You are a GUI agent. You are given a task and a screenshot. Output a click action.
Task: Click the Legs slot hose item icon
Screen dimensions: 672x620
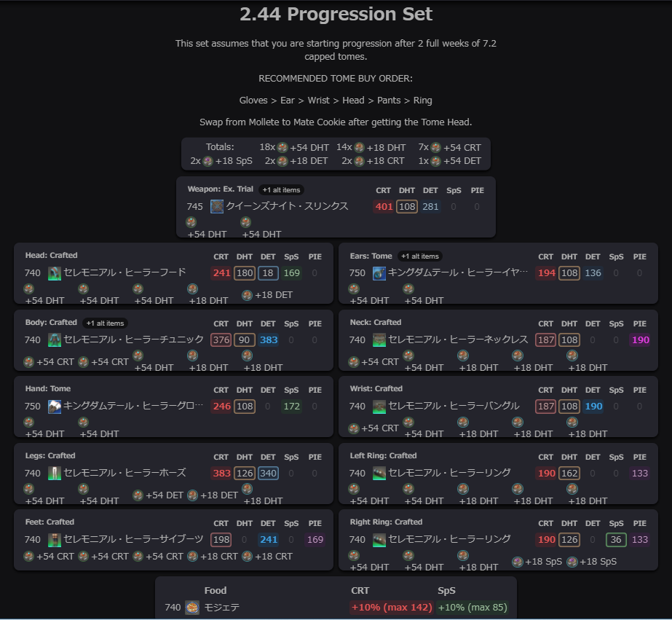point(55,474)
